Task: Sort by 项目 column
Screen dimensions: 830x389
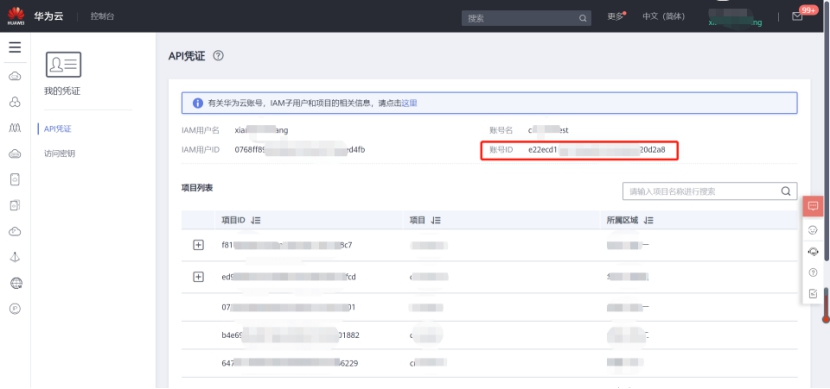Action: pos(435,220)
